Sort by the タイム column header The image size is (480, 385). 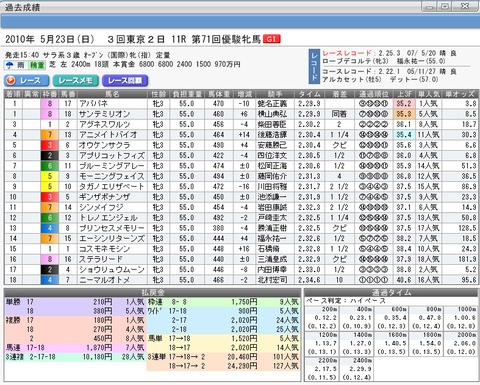pyautogui.click(x=309, y=94)
